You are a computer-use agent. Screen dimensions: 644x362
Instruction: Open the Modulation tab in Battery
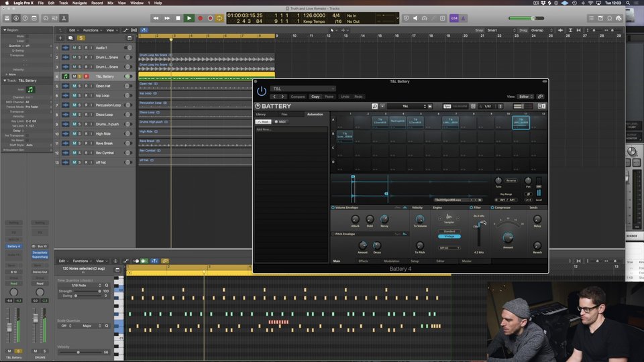391,261
